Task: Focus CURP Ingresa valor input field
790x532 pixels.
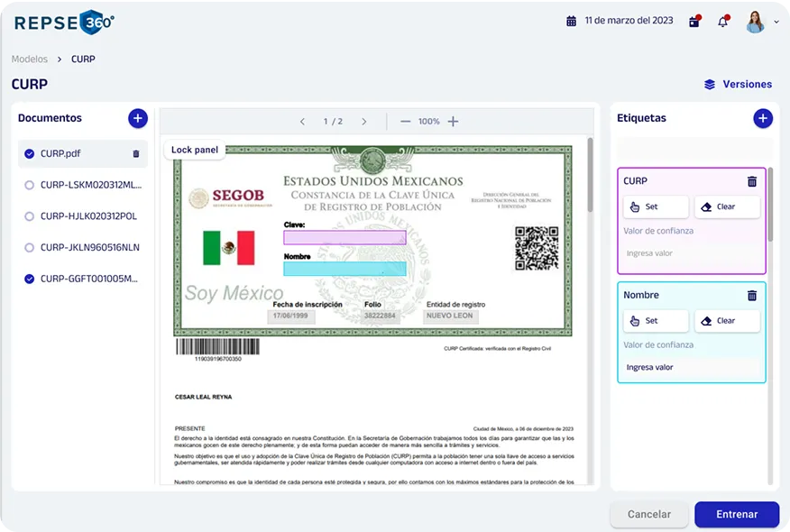Action: tap(691, 253)
